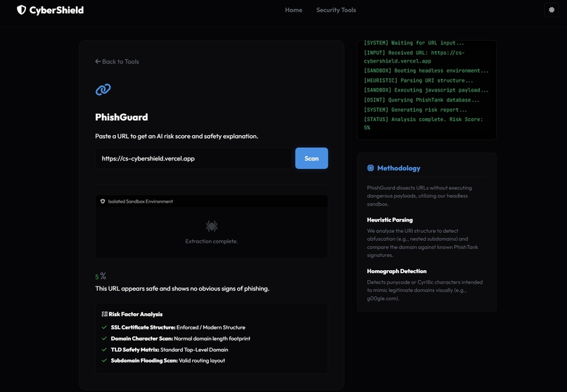Click 'Isolated Sandbox Environment' label
The width and height of the screenshot is (567, 392).
(140, 201)
